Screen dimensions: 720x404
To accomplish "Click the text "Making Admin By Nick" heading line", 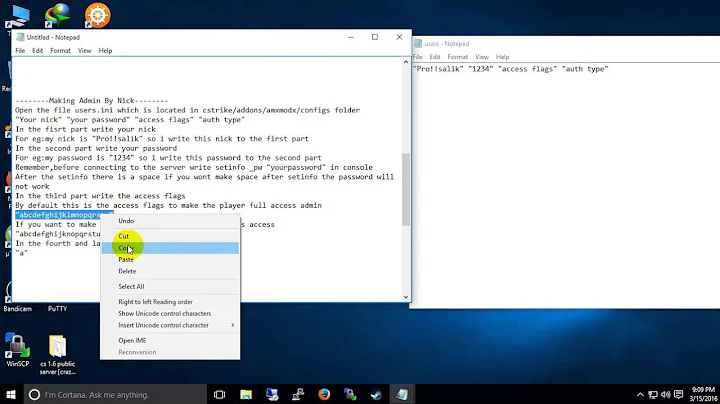I will [91, 101].
